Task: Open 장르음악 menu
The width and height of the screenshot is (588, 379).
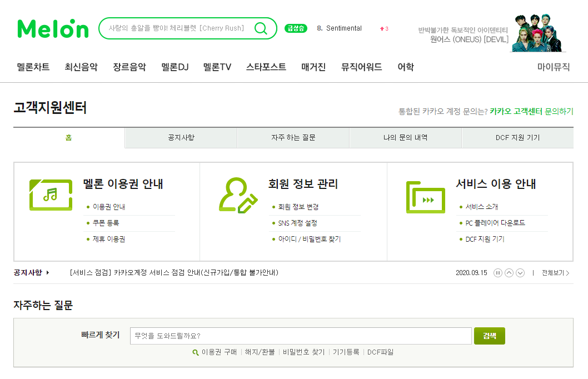Action: pos(129,67)
